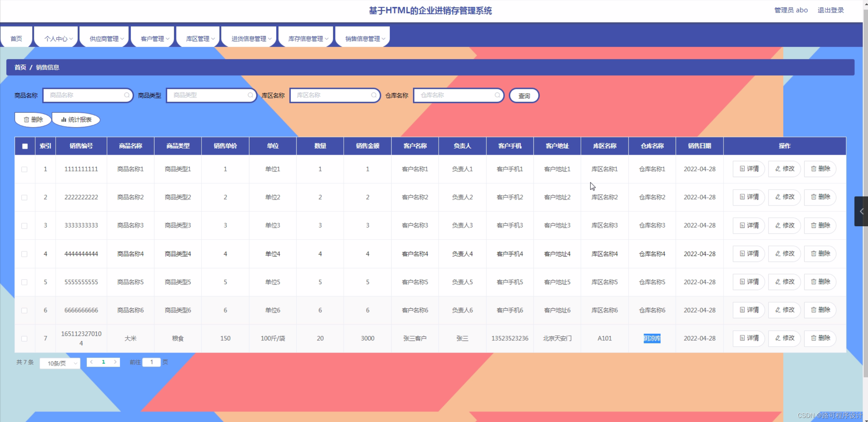Click the 库区名称 search input field
Screen dimensions: 868x422
pyautogui.click(x=331, y=95)
